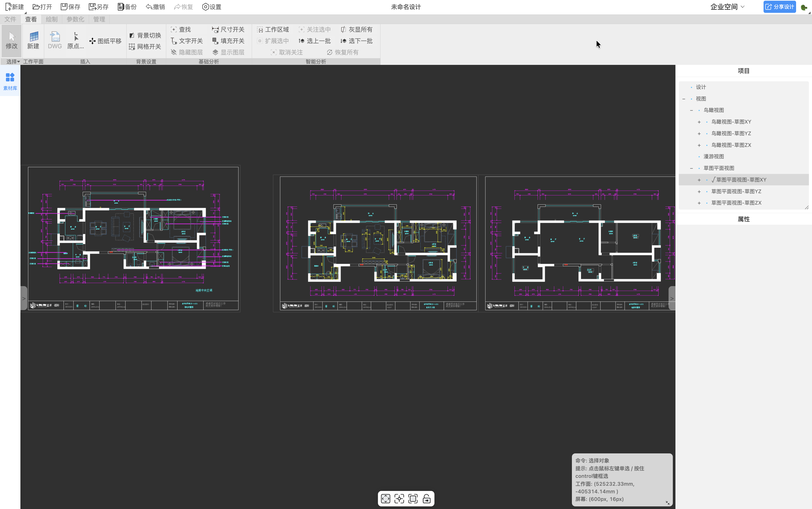The width and height of the screenshot is (812, 509).
Task: Click the focus-center icon in bottom toolbar
Action: pyautogui.click(x=399, y=499)
